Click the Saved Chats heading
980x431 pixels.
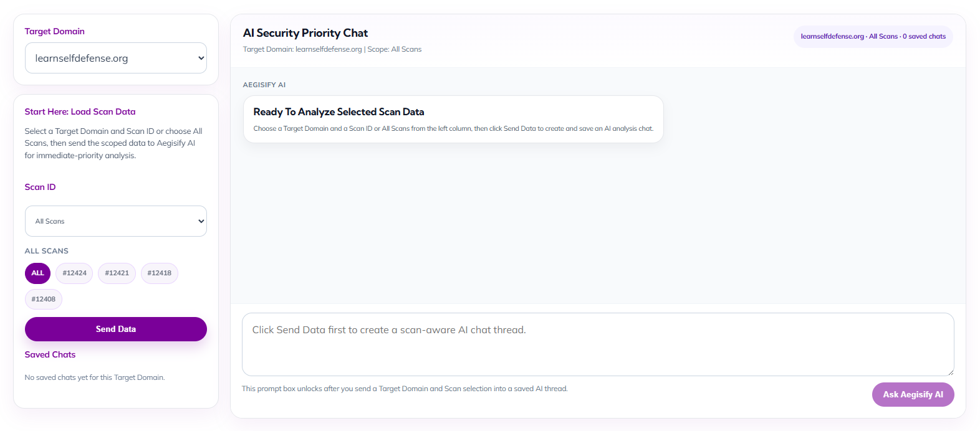50,354
